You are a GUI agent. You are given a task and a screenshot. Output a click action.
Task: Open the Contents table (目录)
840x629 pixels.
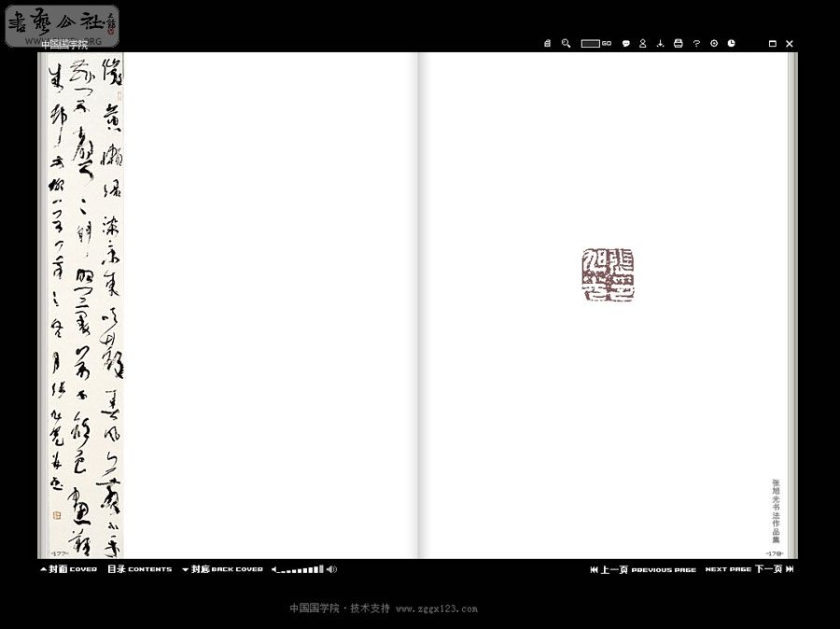(139, 569)
